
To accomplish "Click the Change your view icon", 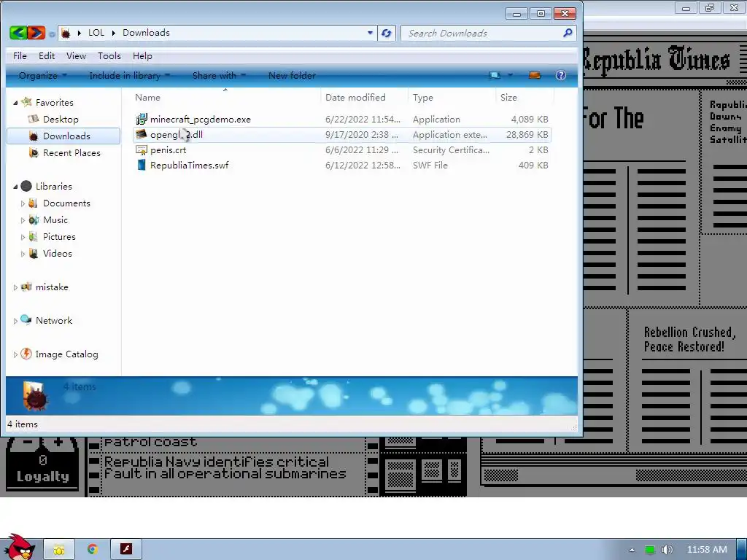I will [x=495, y=75].
